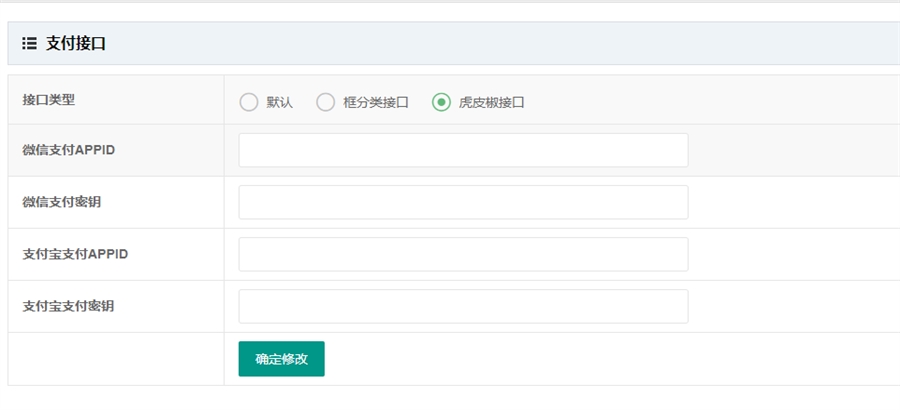Click the 接口类型 row label
Screen dimensions: 900x410
(x=49, y=99)
